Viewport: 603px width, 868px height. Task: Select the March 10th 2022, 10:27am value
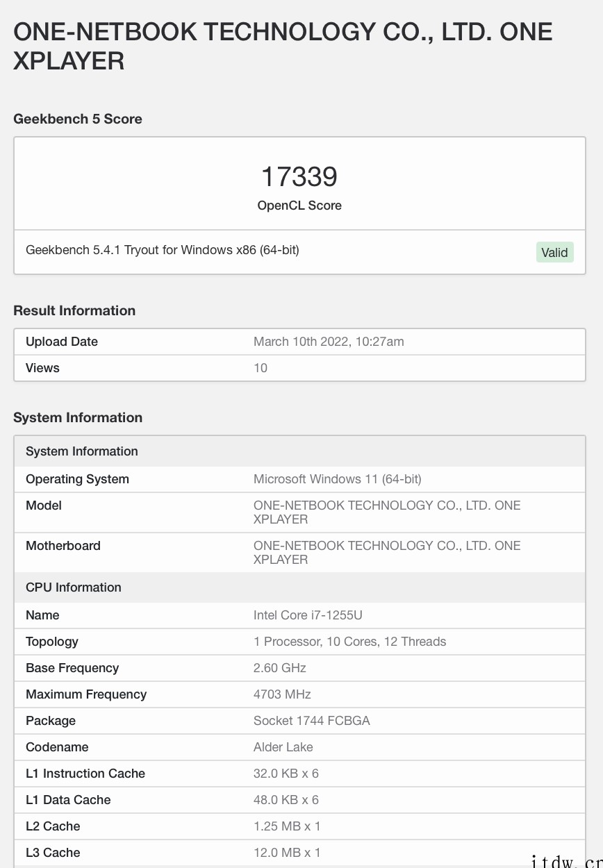coord(329,342)
